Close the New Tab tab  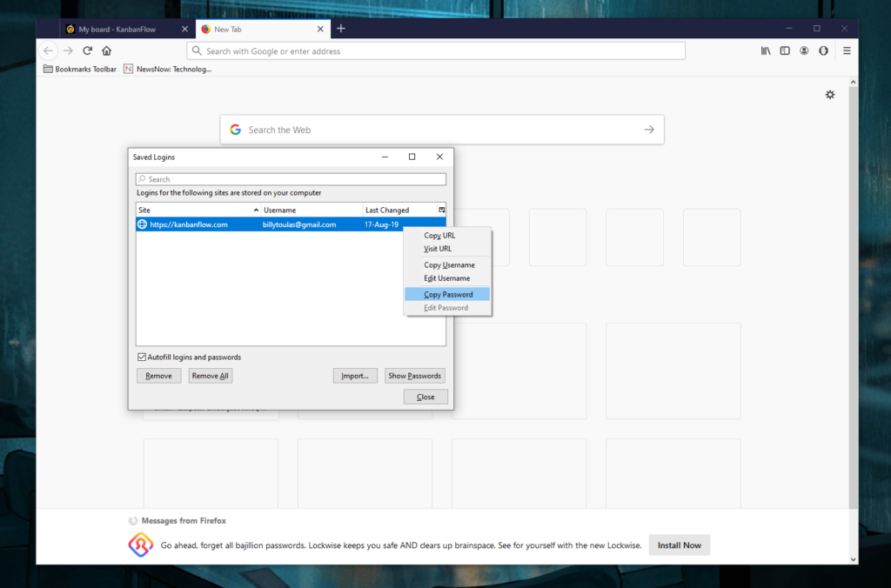pos(320,29)
